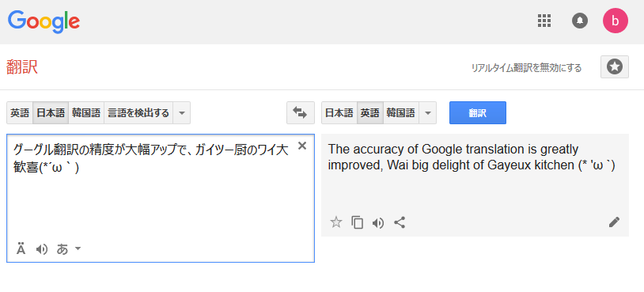Swap source and target languages
The height and width of the screenshot is (292, 644).
pos(300,113)
